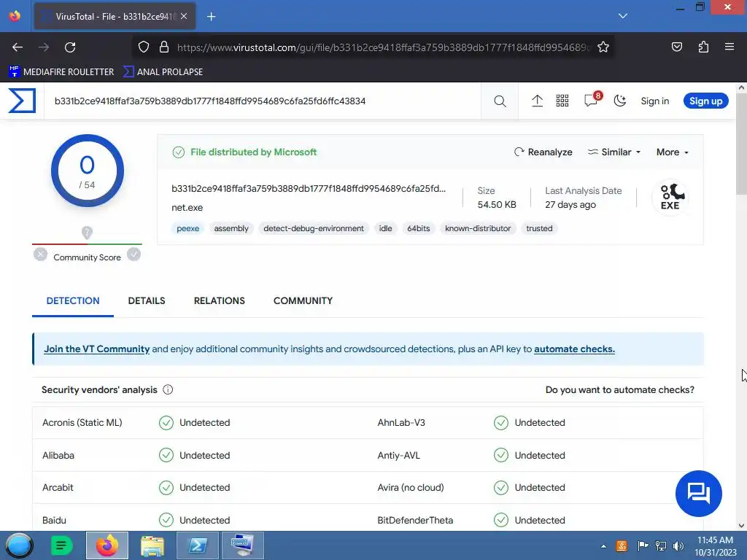
Task: Click the hash search input field
Action: pyautogui.click(x=263, y=101)
